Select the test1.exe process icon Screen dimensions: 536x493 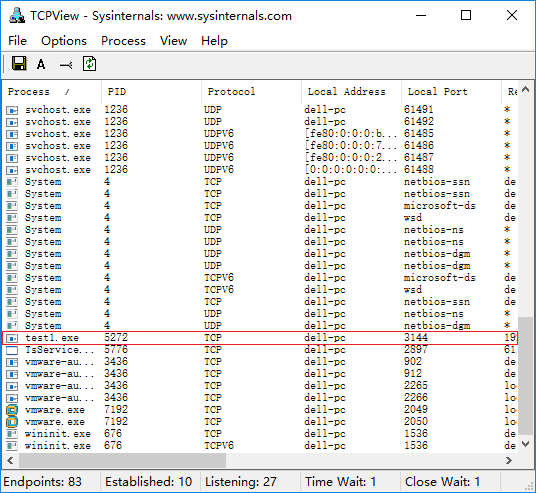[12, 338]
